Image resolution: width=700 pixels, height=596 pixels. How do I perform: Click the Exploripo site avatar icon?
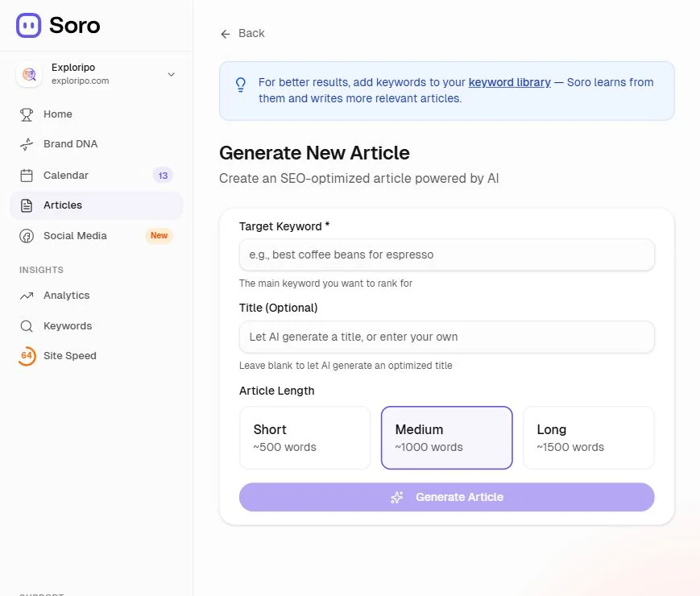[x=29, y=74]
